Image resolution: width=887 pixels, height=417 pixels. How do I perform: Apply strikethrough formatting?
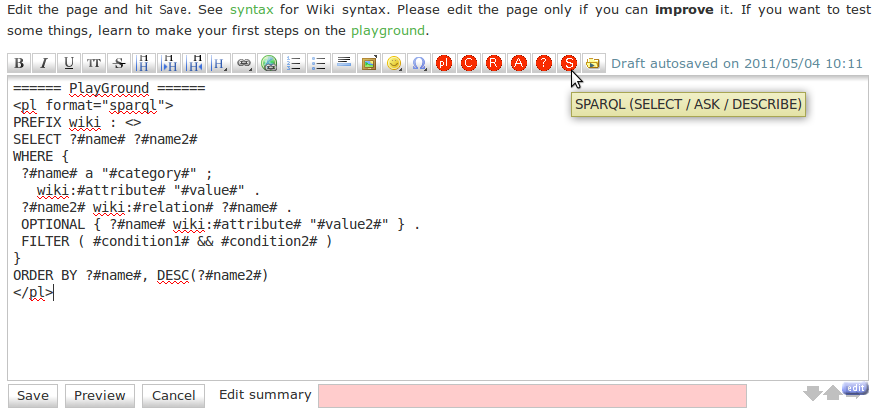coord(119,63)
